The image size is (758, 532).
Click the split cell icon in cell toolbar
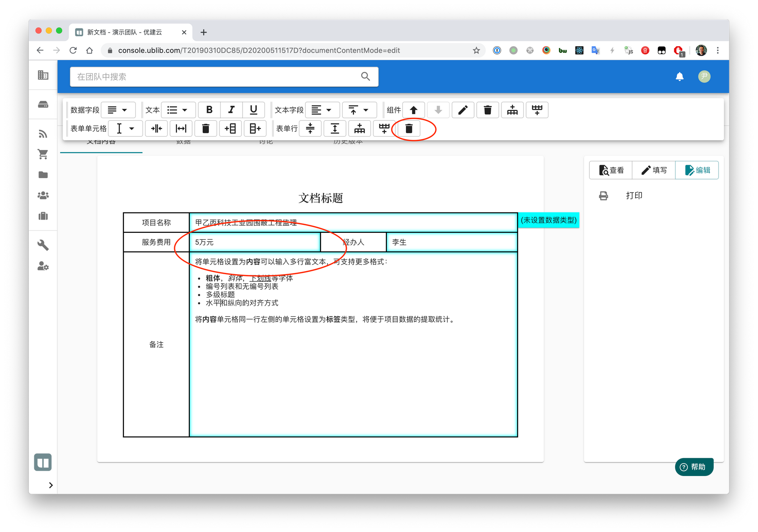click(157, 129)
